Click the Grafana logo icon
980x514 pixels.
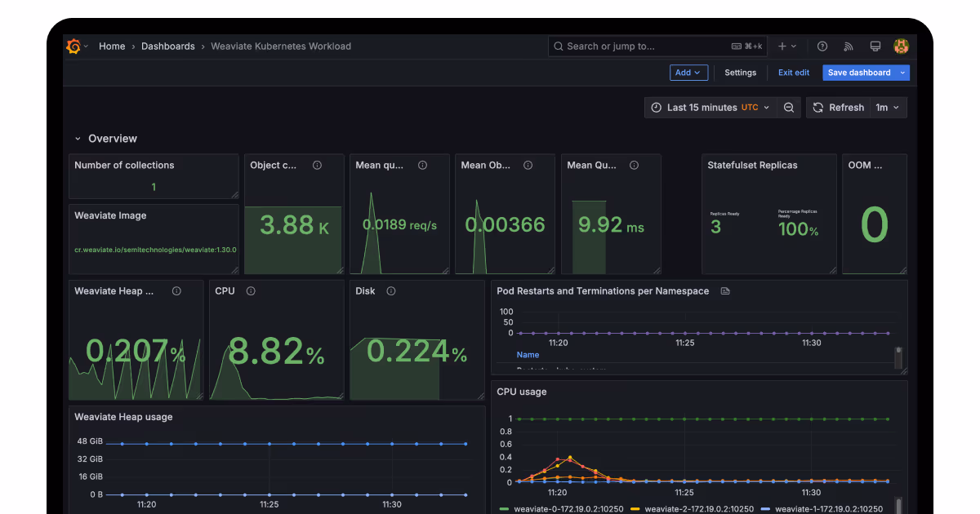pos(73,47)
